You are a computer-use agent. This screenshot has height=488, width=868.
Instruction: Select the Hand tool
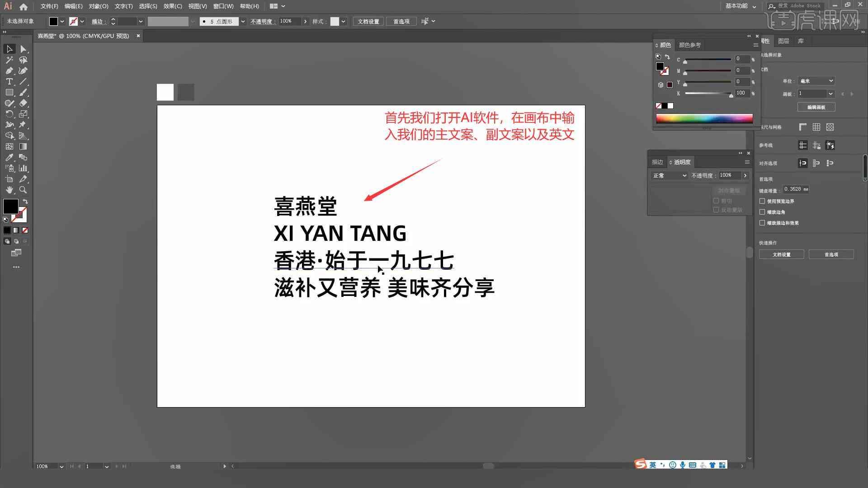pos(9,189)
